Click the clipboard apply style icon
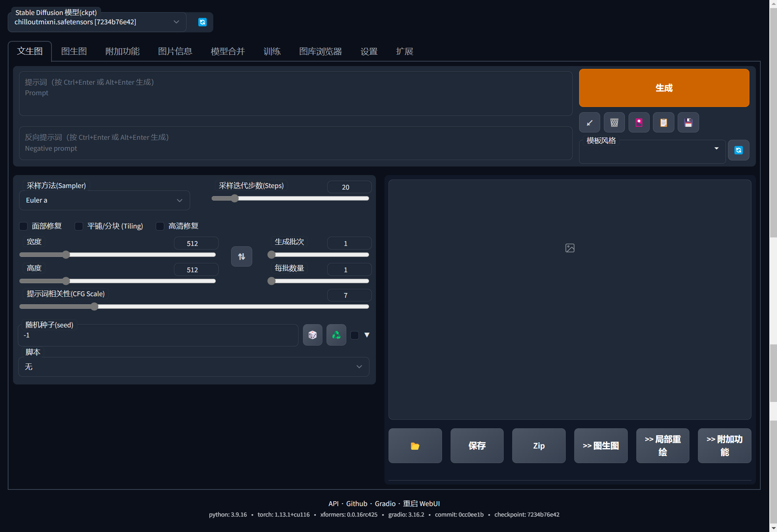The image size is (777, 532). (663, 123)
